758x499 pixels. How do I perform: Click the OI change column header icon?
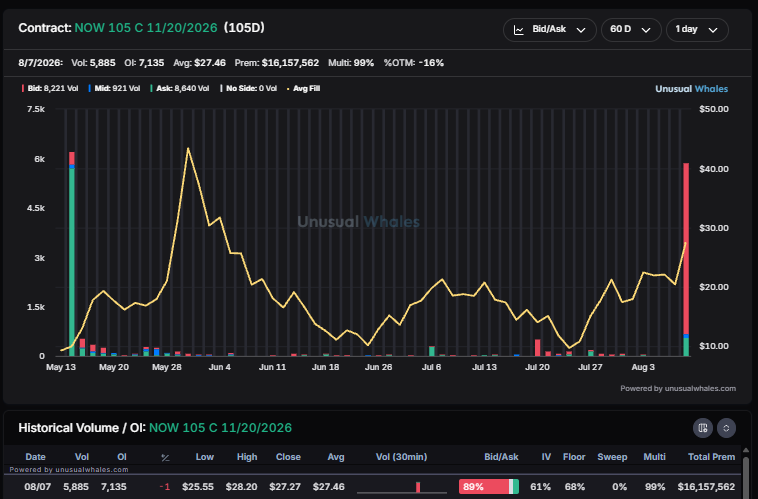[x=165, y=457]
